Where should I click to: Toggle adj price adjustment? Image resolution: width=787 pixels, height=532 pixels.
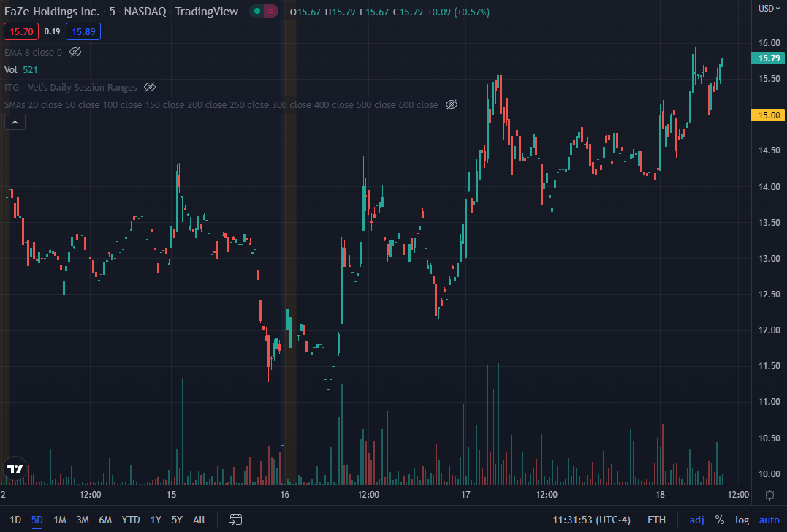(696, 520)
